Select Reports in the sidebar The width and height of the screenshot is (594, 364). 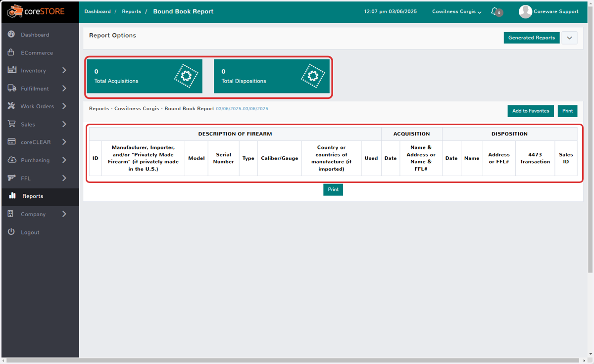pyautogui.click(x=40, y=196)
